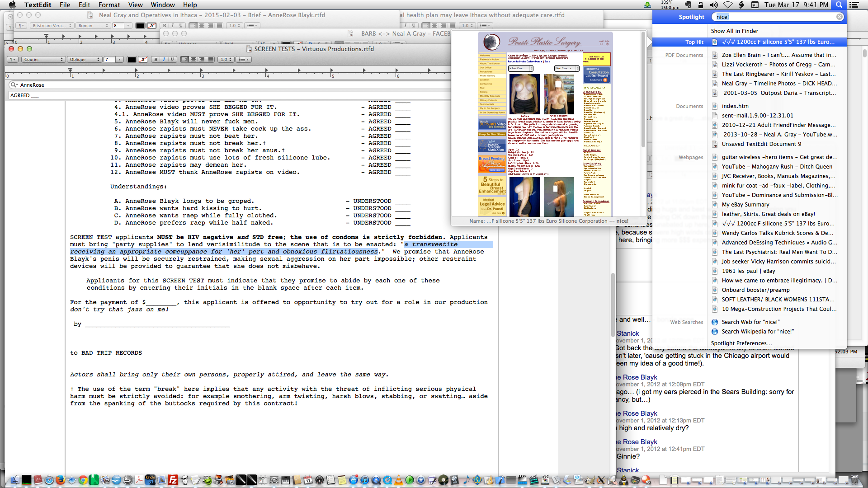Viewport: 868px width, 488px height.
Task: Clear the Spotlight search field
Action: (839, 17)
